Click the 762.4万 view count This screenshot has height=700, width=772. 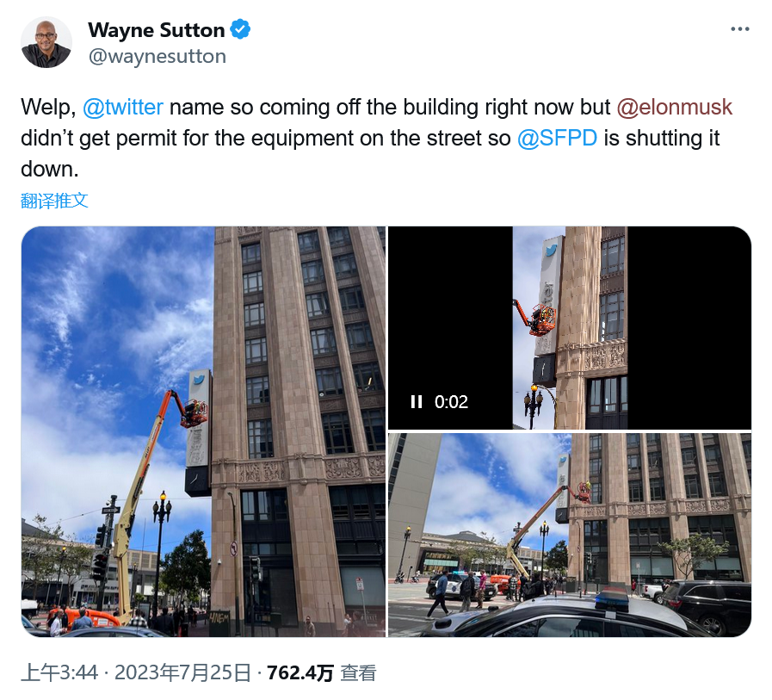[300, 672]
